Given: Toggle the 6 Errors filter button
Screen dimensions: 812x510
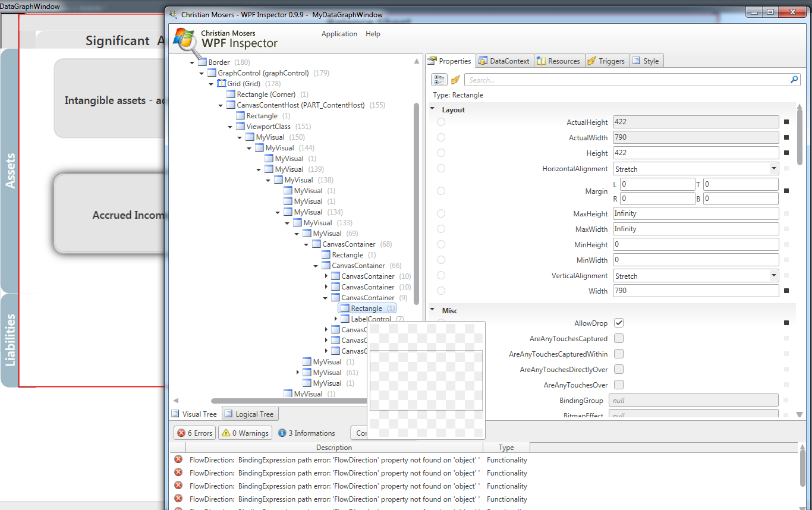Looking at the screenshot, I should 195,433.
